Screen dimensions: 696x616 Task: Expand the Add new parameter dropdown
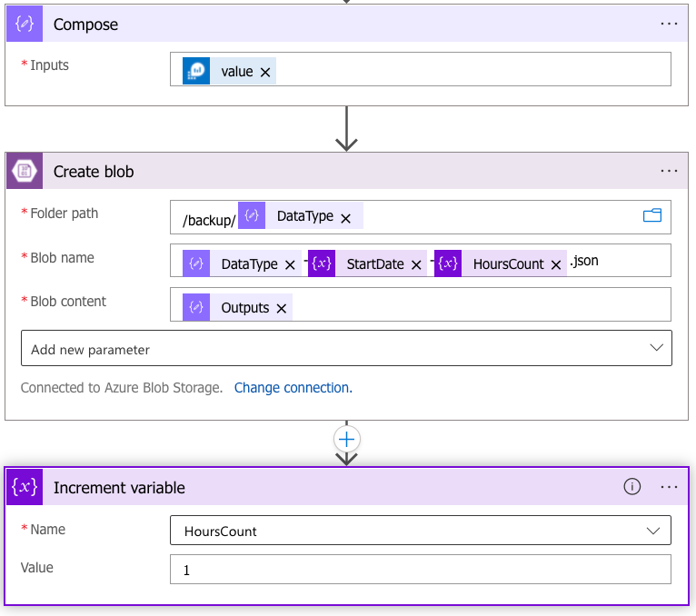click(x=657, y=349)
